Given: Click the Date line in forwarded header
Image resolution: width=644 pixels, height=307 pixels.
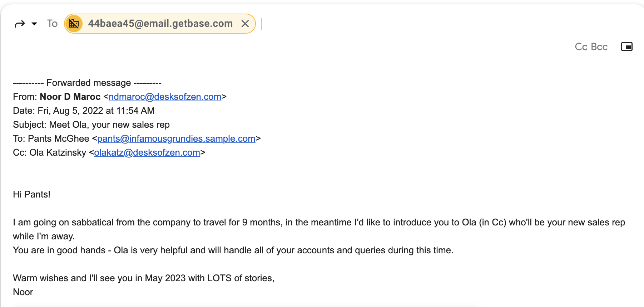Looking at the screenshot, I should click(x=84, y=111).
